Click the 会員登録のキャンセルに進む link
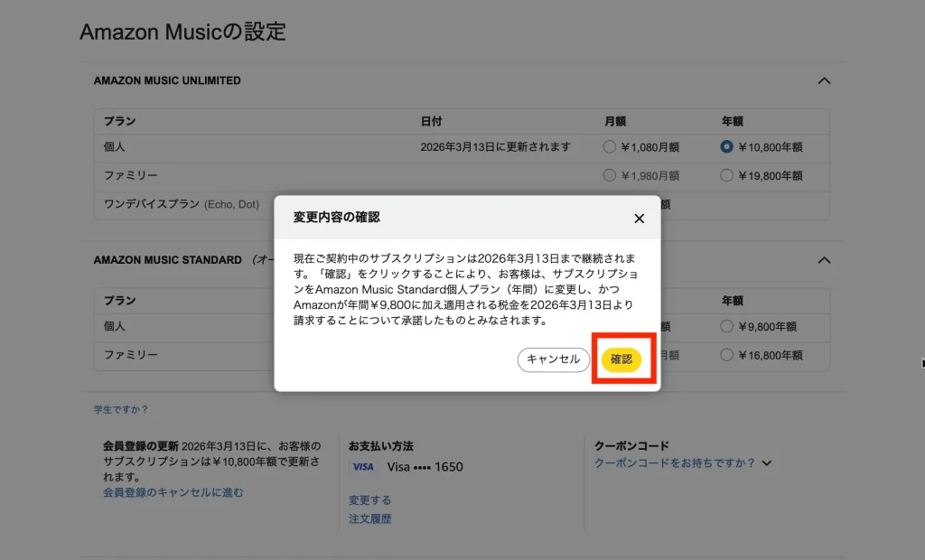 point(173,493)
